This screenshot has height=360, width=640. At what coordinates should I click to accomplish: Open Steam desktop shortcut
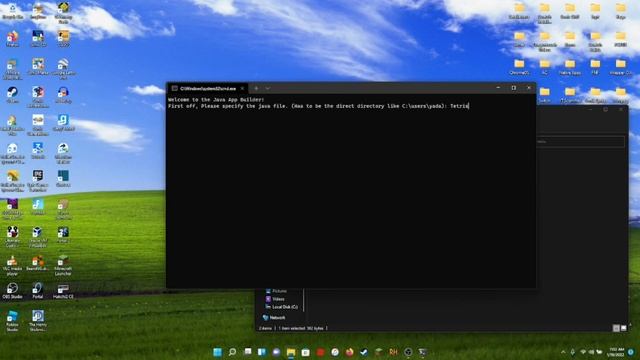(13, 95)
